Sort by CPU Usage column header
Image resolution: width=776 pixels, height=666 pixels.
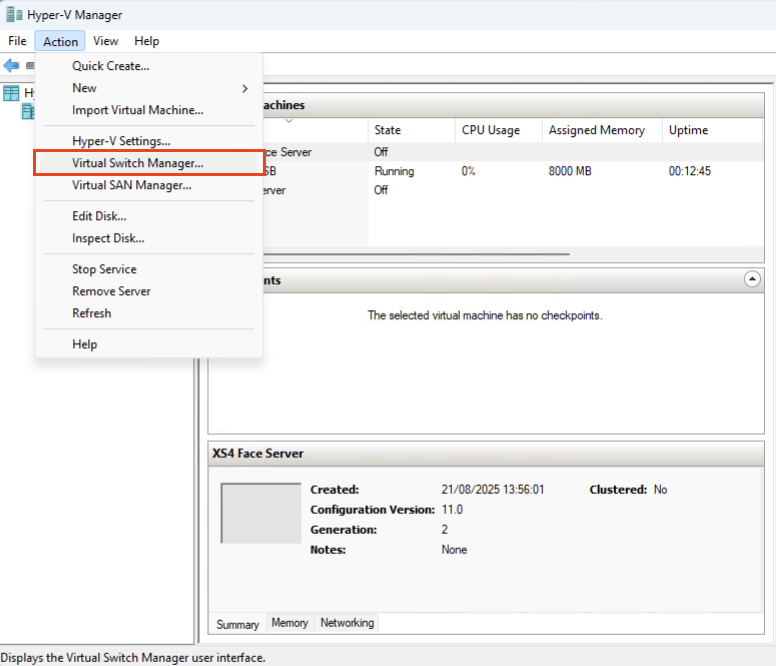click(x=498, y=130)
